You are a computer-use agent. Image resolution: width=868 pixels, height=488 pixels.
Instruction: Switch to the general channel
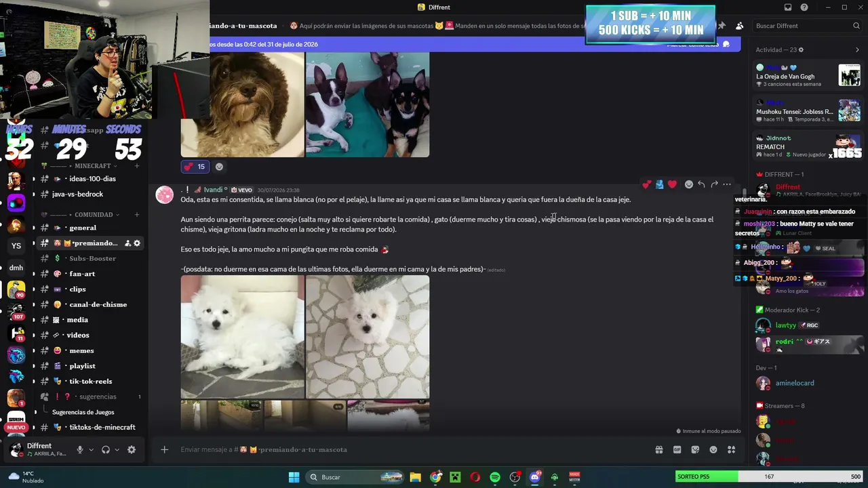point(91,228)
